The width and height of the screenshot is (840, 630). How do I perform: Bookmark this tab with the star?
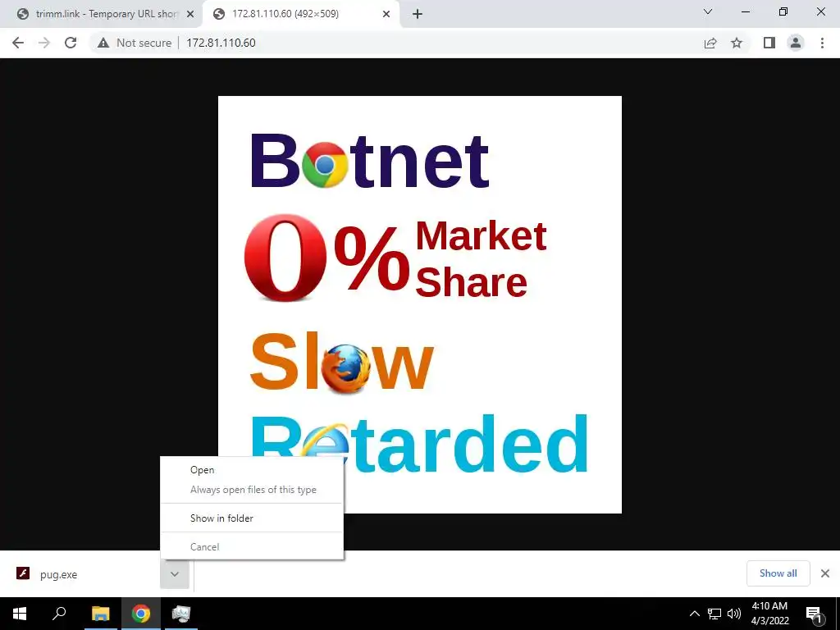(x=737, y=43)
